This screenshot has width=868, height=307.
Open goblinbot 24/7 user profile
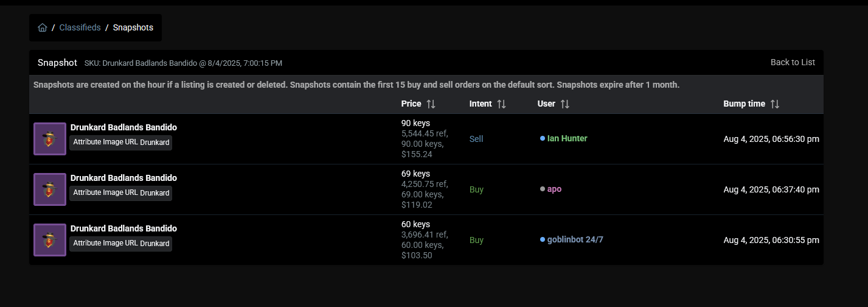pos(575,239)
